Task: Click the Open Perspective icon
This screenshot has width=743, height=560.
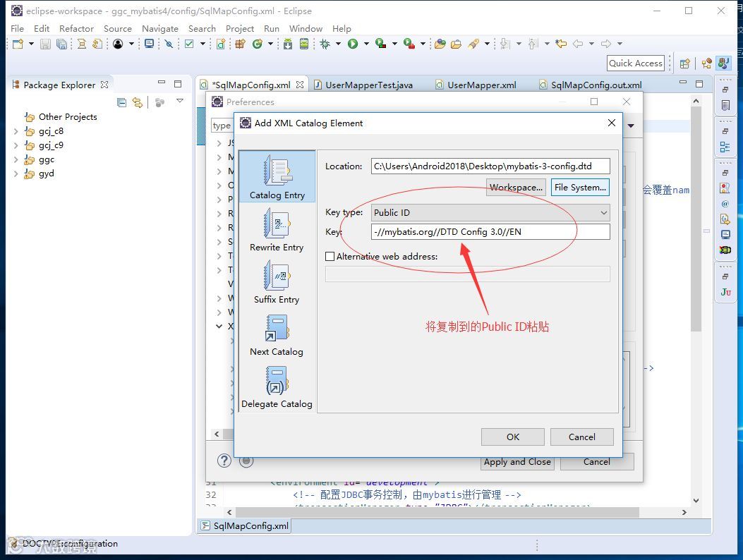Action: pos(684,63)
